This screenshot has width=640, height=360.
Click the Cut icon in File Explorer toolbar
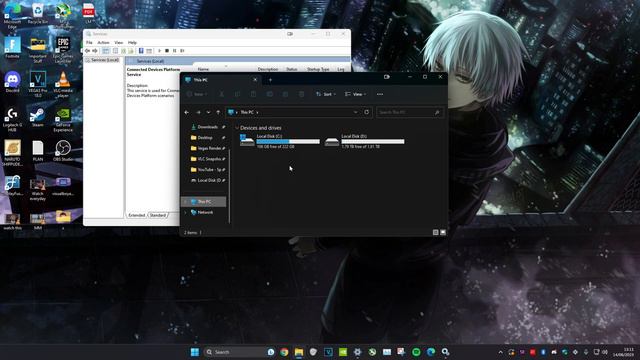221,94
